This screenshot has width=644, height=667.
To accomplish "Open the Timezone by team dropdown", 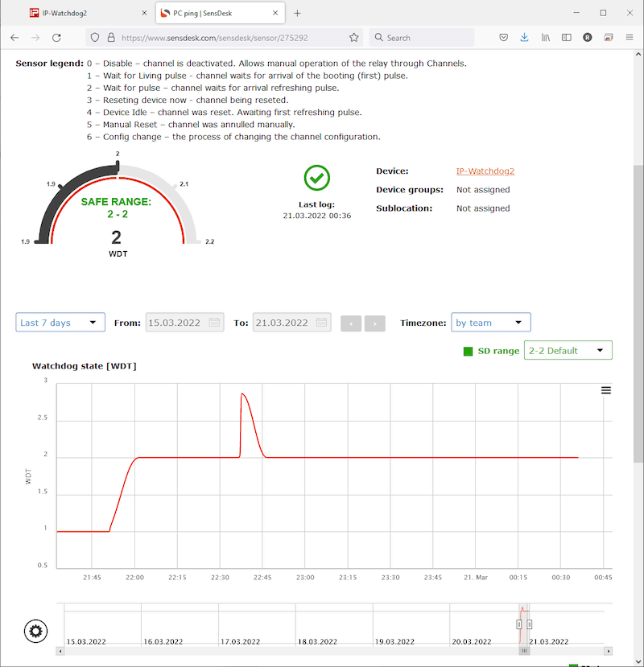I will click(x=491, y=322).
